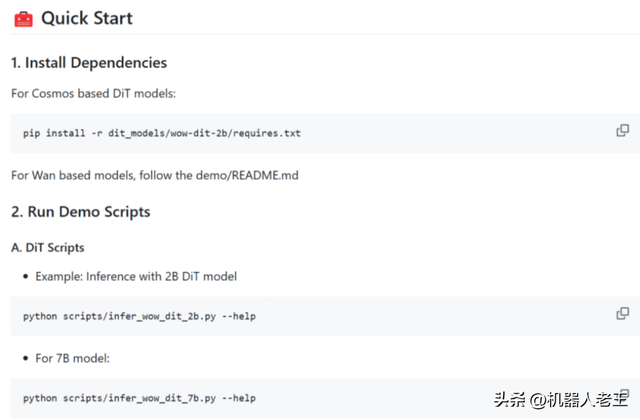
Task: Click the infer_wow_dit_7b.py command code block
Action: pyautogui.click(x=300, y=397)
